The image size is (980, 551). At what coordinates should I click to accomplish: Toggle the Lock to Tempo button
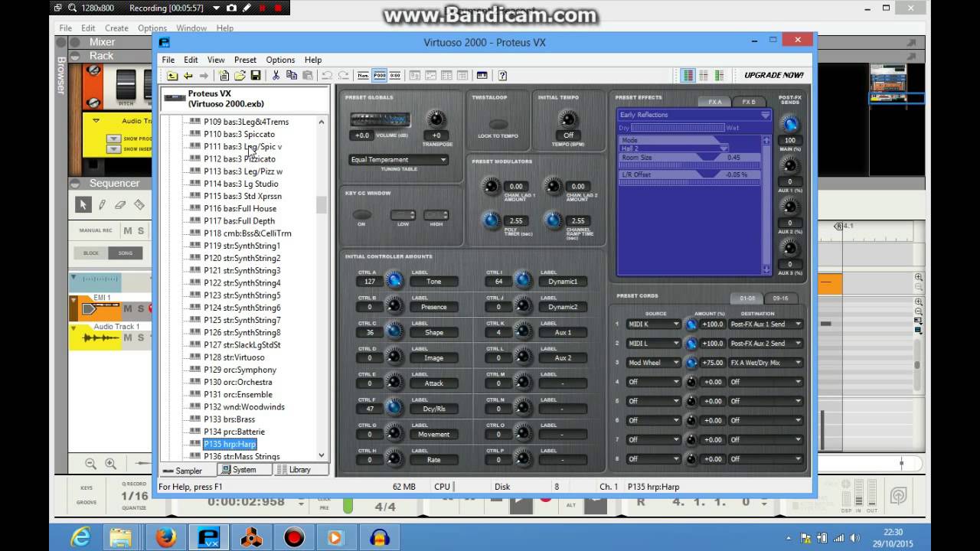(x=498, y=124)
